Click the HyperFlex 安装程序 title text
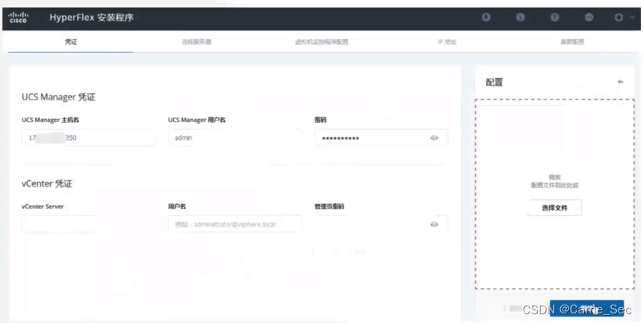644x323 pixels. pos(91,18)
